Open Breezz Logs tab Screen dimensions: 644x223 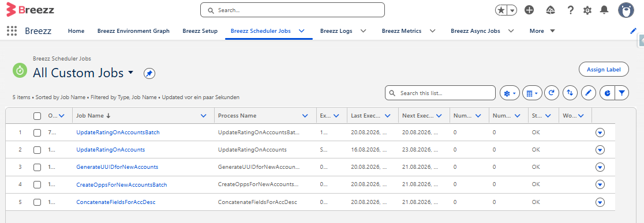[336, 31]
